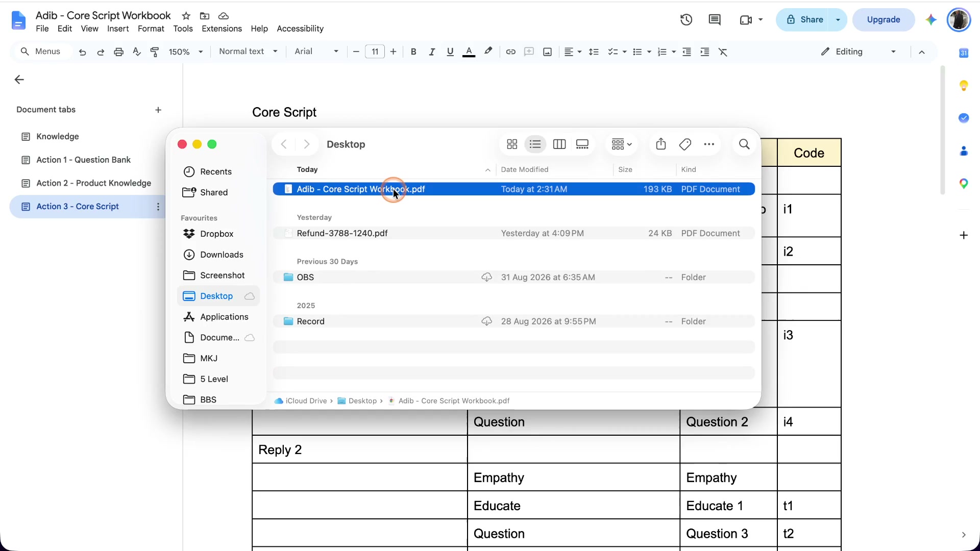980x551 pixels.
Task: Toggle bold formatting
Action: point(413,52)
